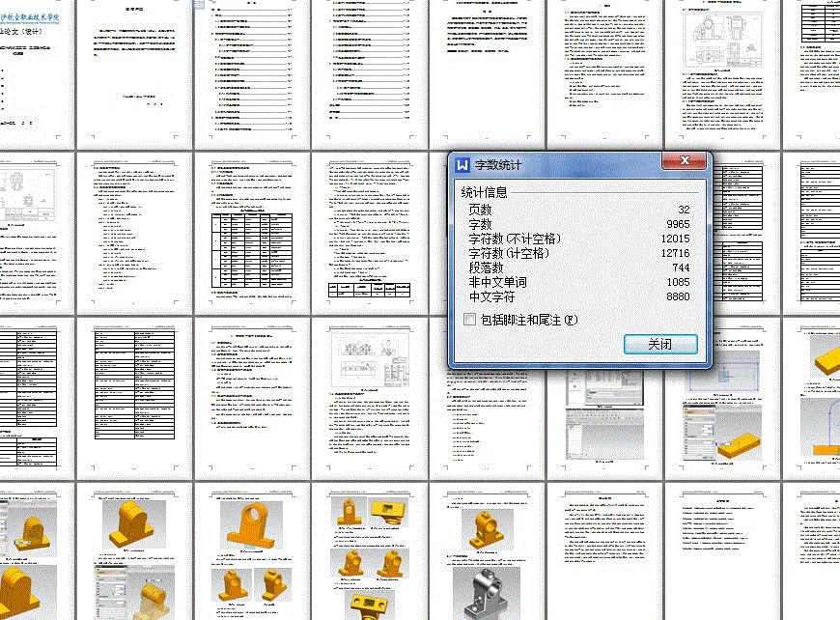
Task: Close the 字数统计 dialog with the X
Action: pos(686,161)
